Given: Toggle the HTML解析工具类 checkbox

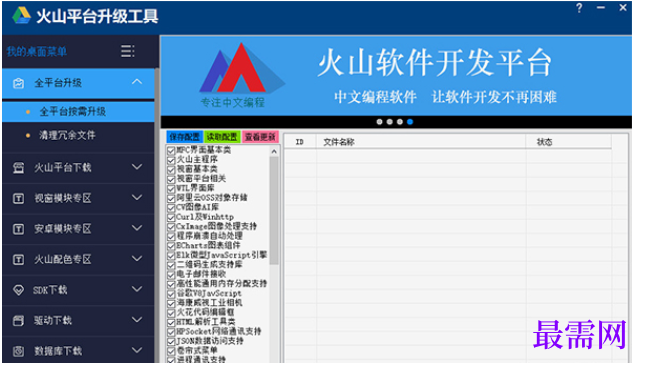Looking at the screenshot, I should (x=171, y=322).
